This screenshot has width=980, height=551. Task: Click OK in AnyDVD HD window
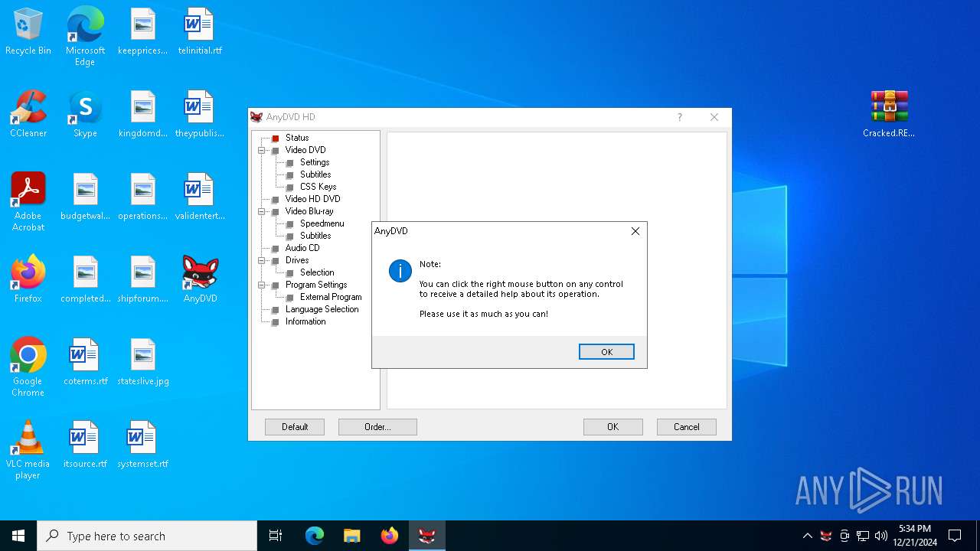[x=612, y=427]
